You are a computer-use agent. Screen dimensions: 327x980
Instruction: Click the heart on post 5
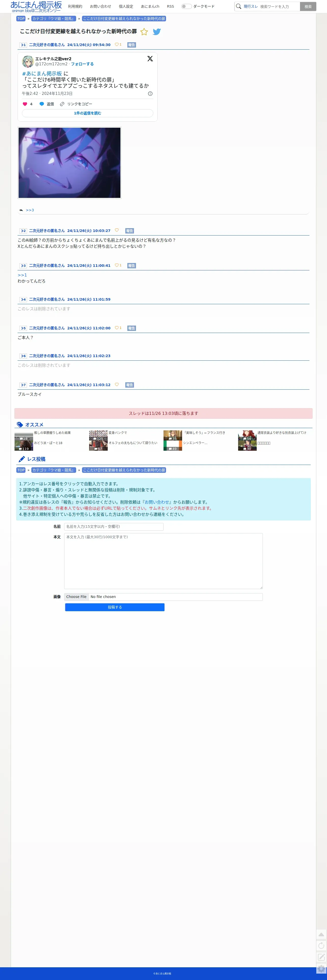pos(117,328)
